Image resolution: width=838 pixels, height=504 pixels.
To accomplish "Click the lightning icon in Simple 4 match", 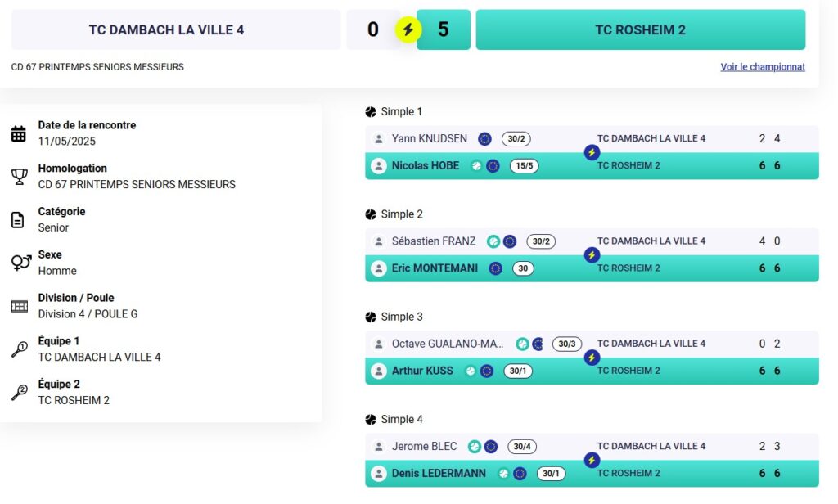I will 592,460.
